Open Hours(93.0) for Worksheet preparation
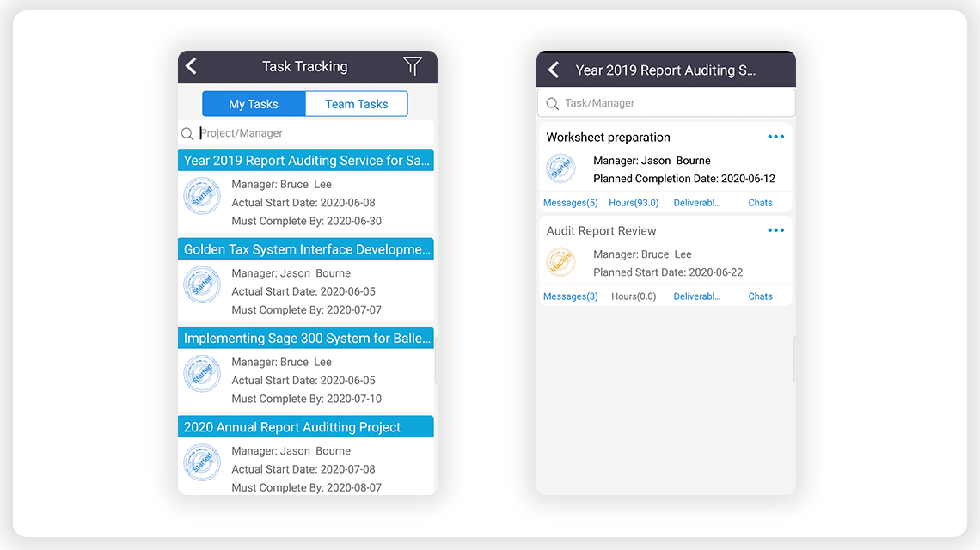The width and height of the screenshot is (980, 550). click(x=634, y=203)
